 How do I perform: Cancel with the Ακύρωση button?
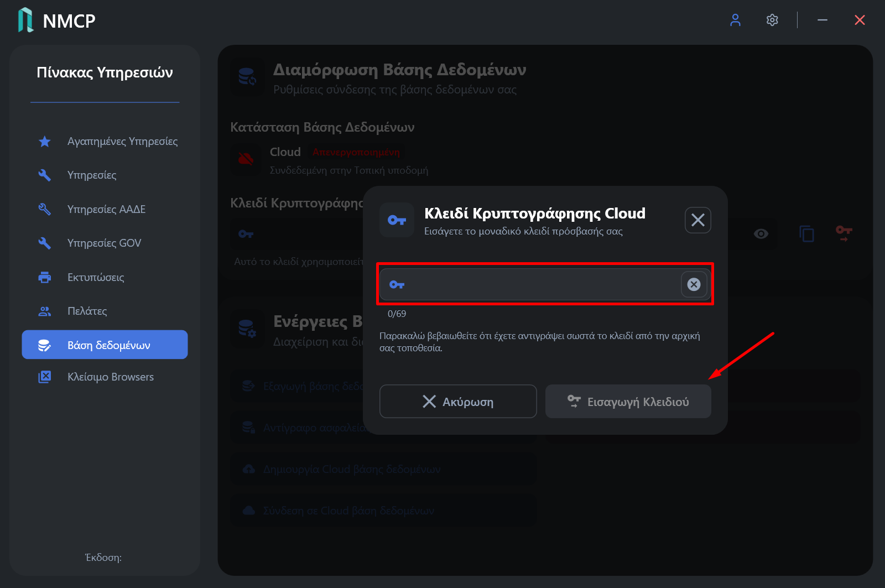click(x=458, y=402)
